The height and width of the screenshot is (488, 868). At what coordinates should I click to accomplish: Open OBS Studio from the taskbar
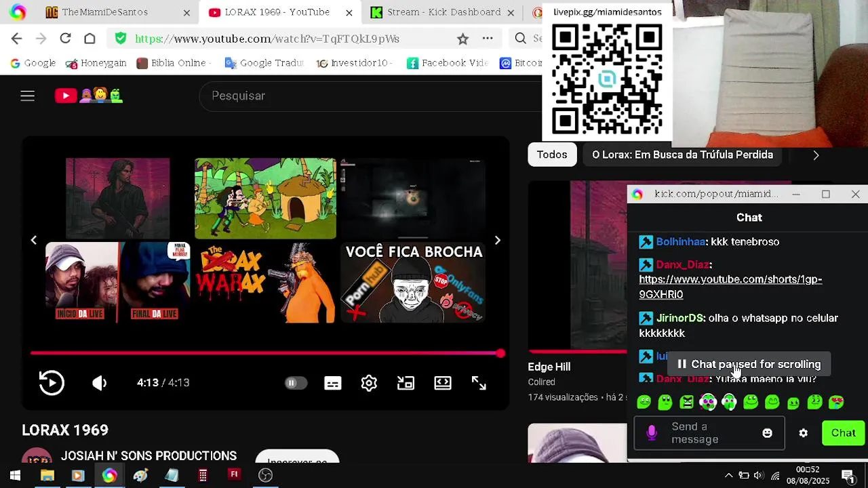pos(265,476)
